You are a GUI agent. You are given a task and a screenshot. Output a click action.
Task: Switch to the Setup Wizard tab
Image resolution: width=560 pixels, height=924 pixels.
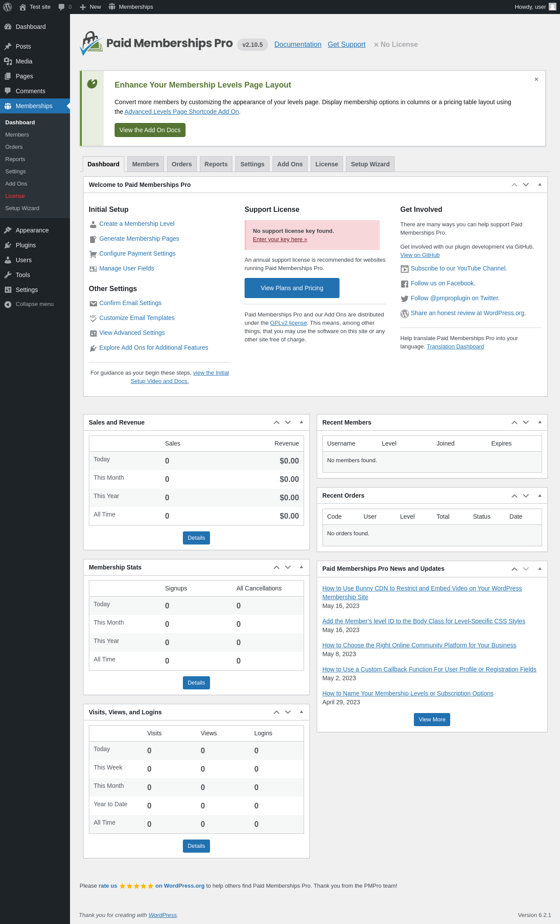[370, 164]
